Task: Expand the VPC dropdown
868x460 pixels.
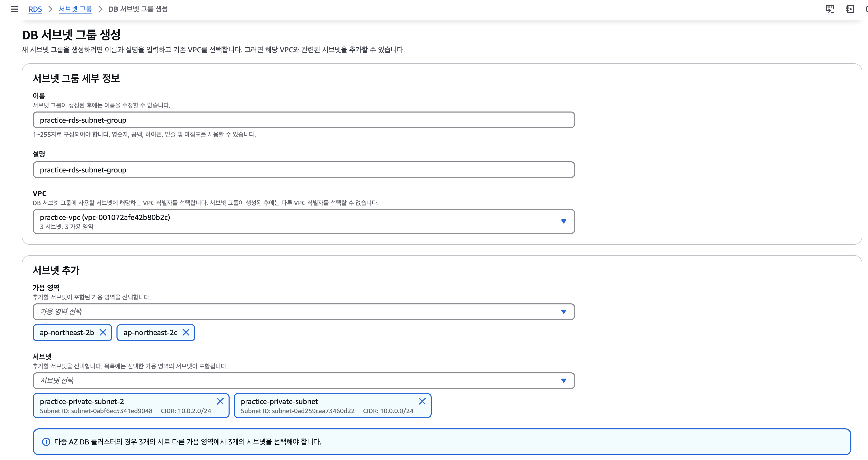Action: tap(563, 221)
